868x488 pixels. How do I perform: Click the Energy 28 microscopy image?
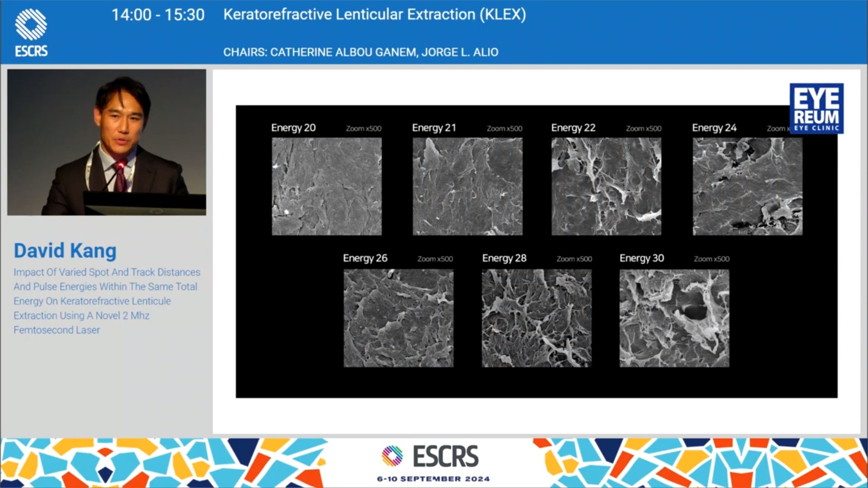click(x=536, y=318)
